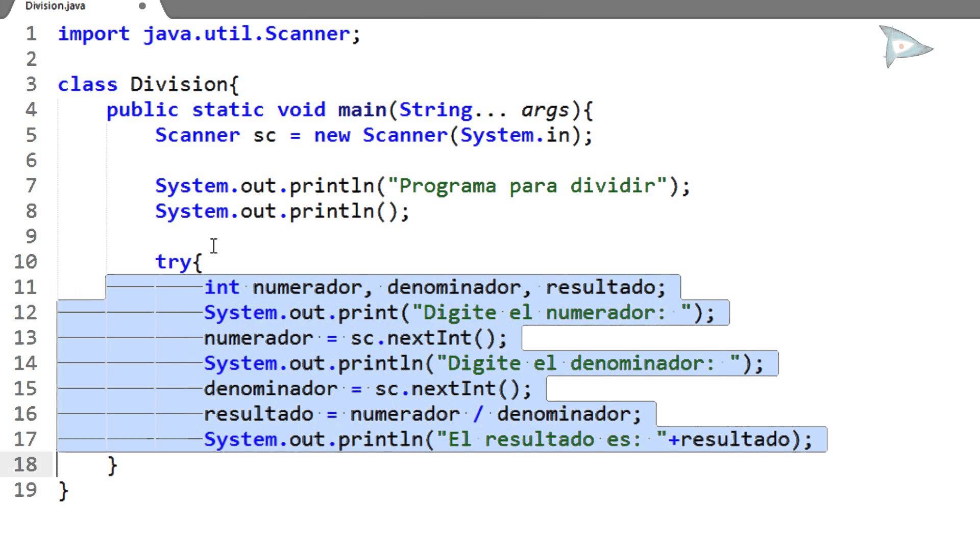This screenshot has width=980, height=551.
Task: Click the closing brace on line 19
Action: (63, 490)
